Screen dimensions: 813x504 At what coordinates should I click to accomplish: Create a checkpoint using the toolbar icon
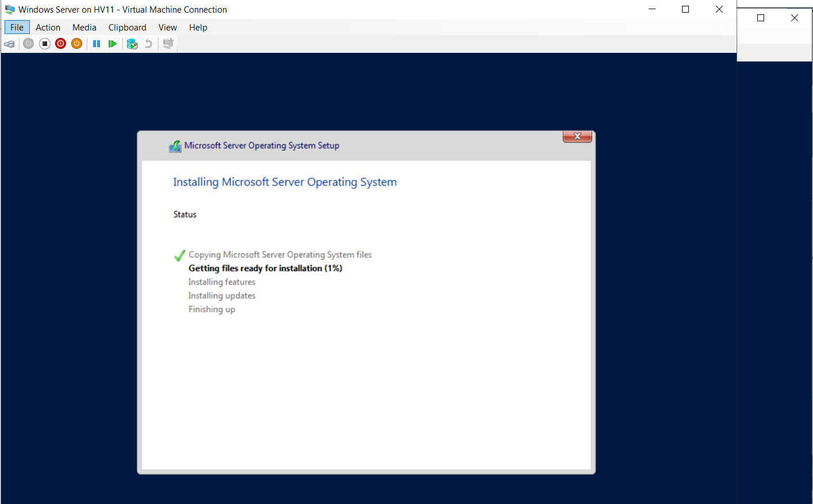click(x=132, y=44)
